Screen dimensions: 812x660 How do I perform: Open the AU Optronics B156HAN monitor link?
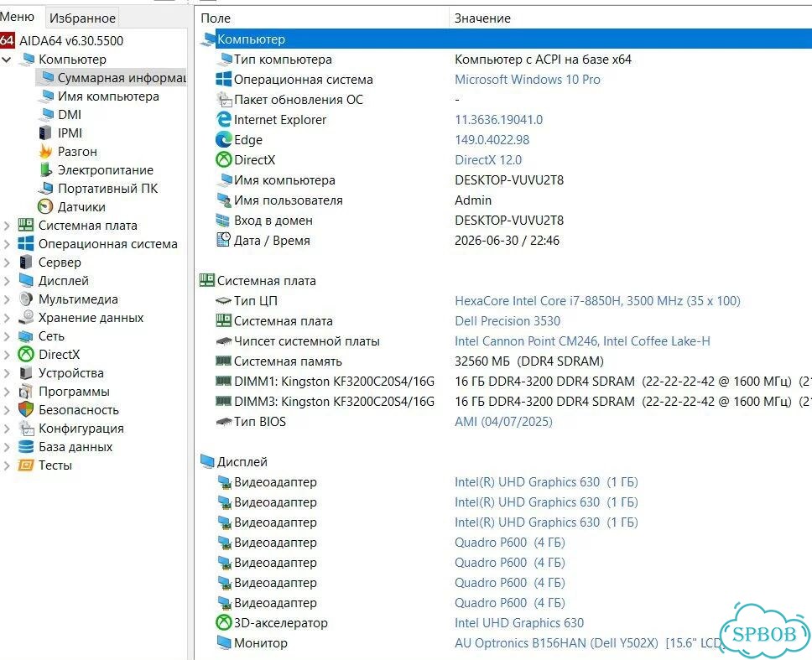pos(588,643)
